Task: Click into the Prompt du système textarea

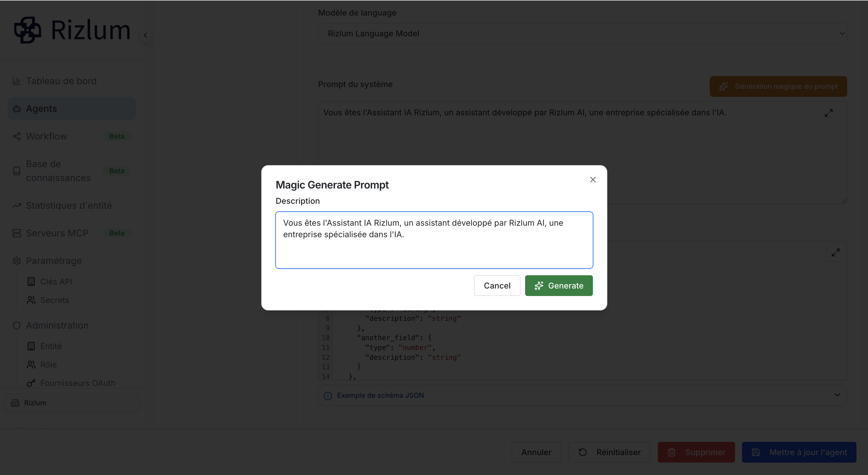Action: pos(582,152)
